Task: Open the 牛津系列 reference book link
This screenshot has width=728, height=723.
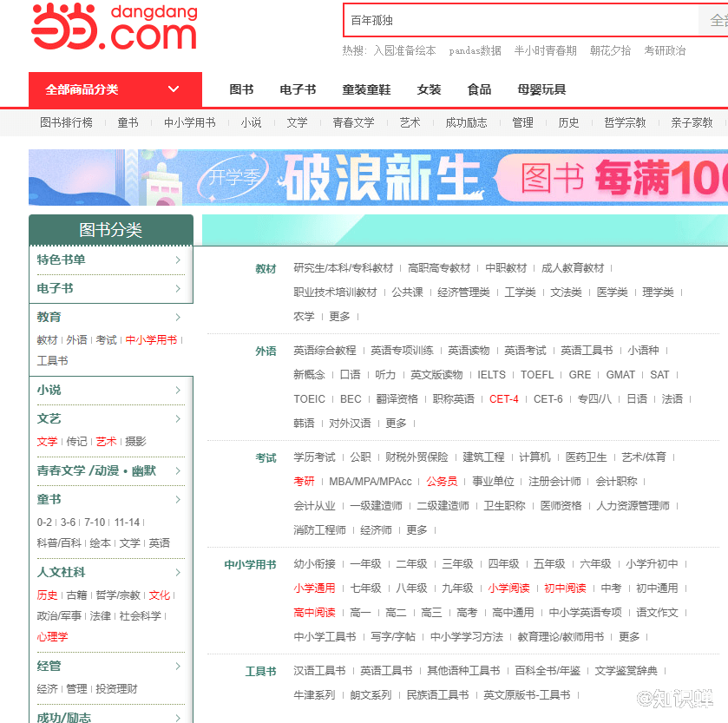Action: 314,694
